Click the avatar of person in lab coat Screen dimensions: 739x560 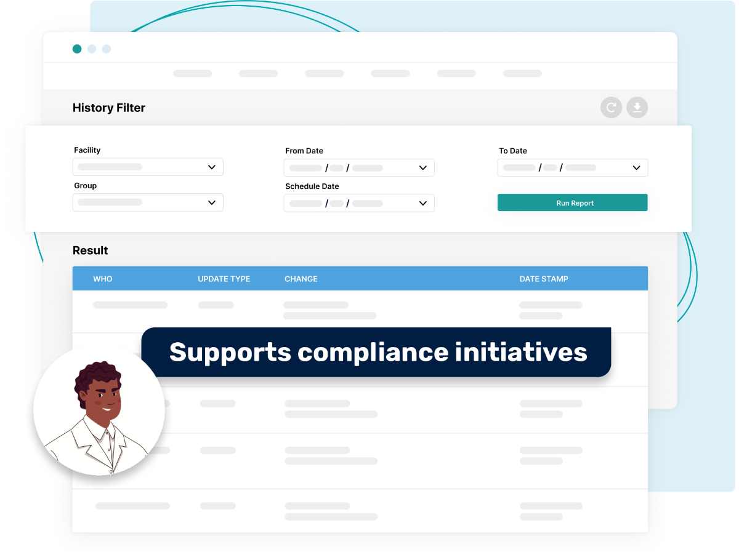(x=99, y=410)
